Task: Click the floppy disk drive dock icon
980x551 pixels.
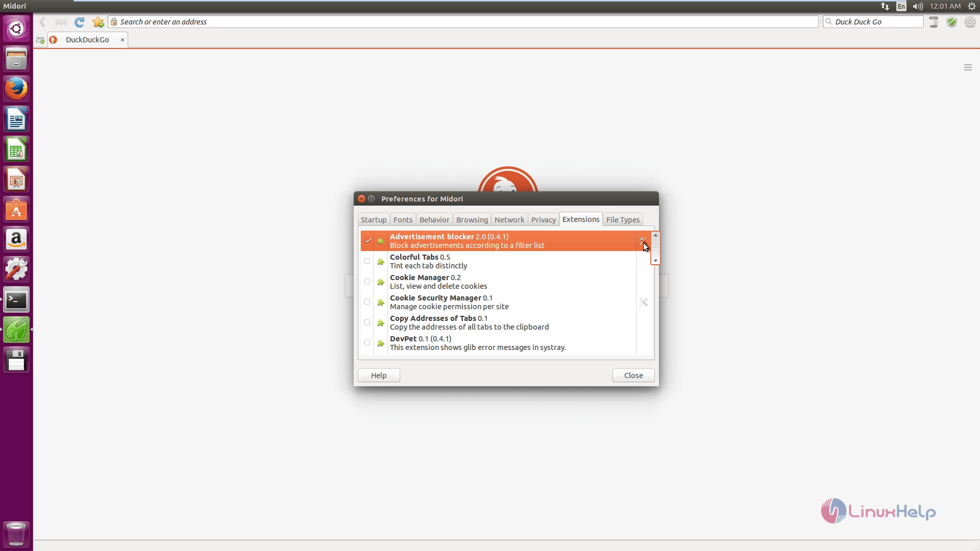Action: (x=16, y=360)
